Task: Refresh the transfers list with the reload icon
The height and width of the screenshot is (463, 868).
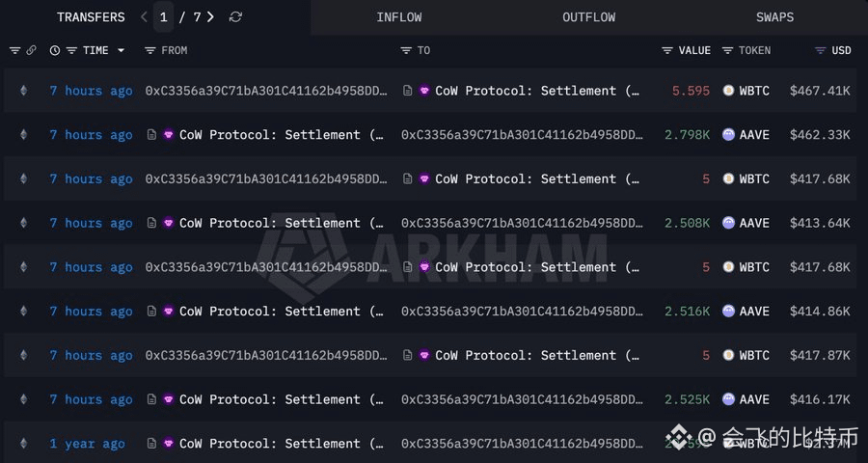Action: click(x=235, y=17)
